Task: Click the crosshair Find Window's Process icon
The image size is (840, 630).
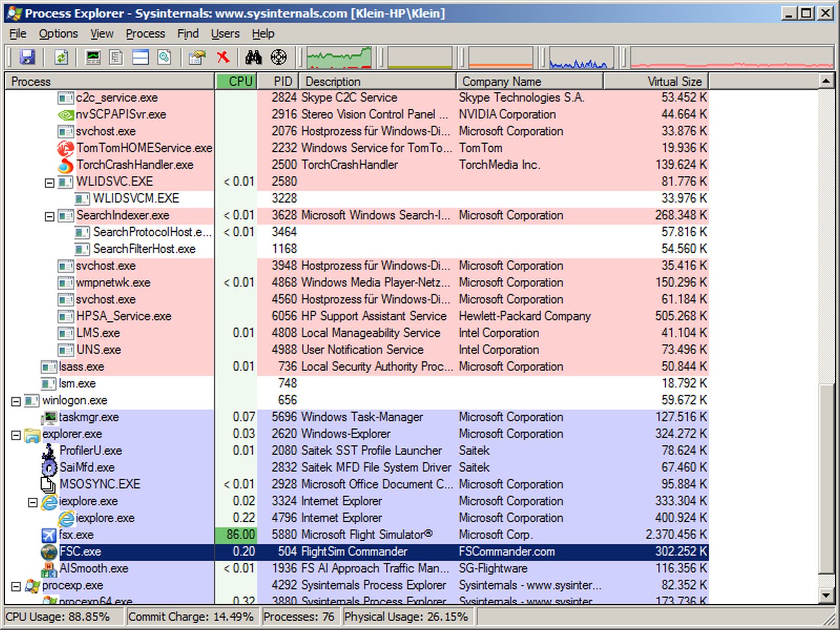Action: coord(278,57)
